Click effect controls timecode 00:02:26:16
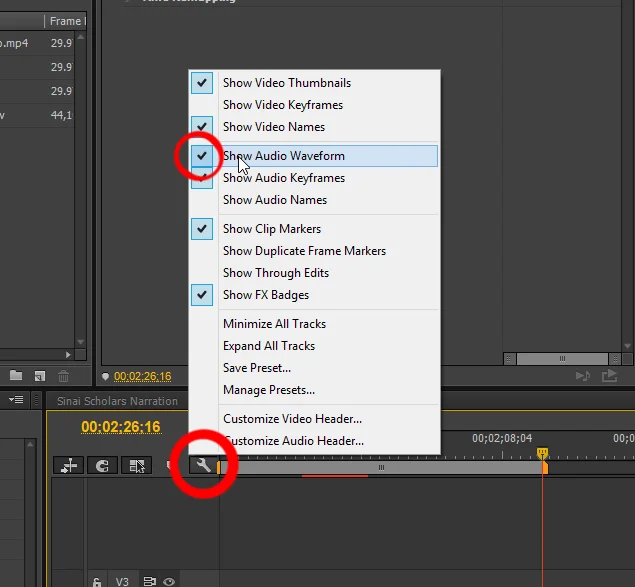The height and width of the screenshot is (587, 635). 143,376
